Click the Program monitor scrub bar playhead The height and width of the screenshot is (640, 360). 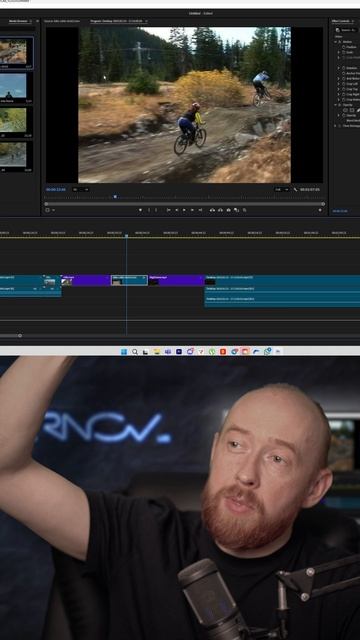tap(115, 197)
